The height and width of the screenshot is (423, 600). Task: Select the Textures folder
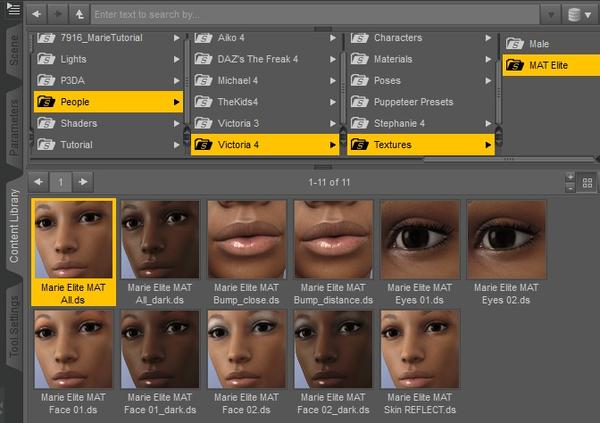(x=421, y=145)
